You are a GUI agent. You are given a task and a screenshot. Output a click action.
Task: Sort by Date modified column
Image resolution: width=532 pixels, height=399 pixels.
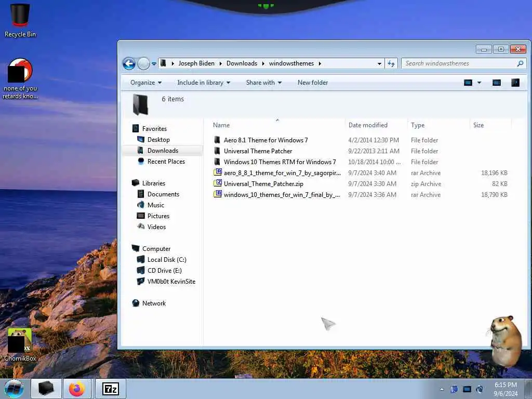pos(368,125)
